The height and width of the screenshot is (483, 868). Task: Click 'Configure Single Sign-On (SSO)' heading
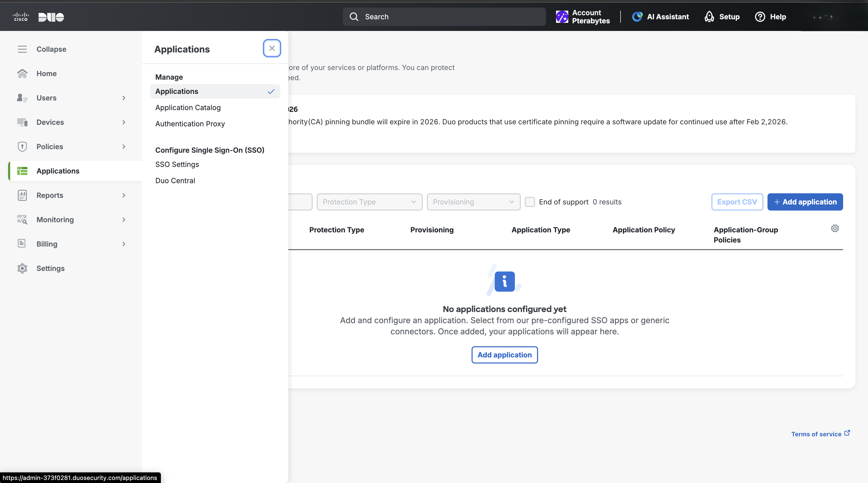coord(210,150)
